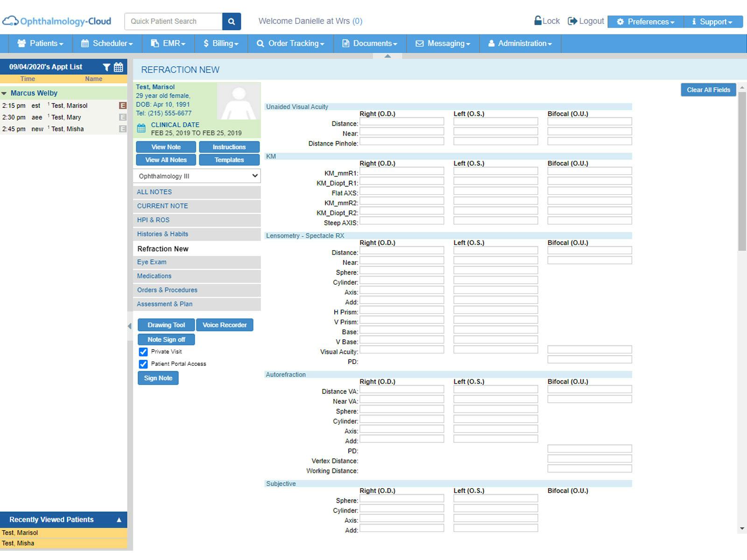Viewport: 747px width, 560px height.
Task: Uncheck the Private Visit checkbox
Action: pos(143,351)
